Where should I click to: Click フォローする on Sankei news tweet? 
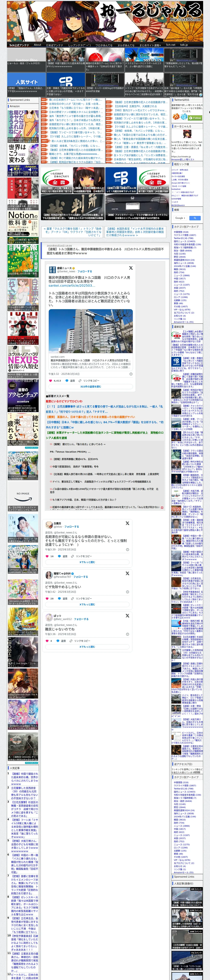point(85,272)
